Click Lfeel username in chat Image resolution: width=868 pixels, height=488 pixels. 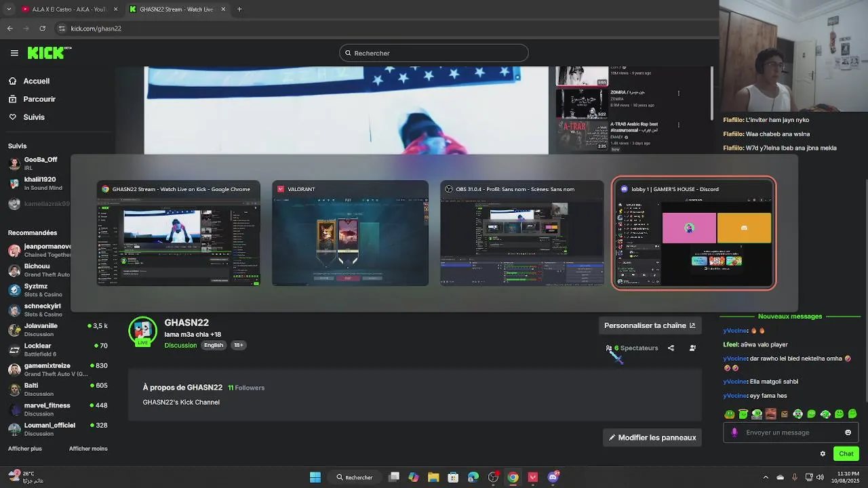730,344
